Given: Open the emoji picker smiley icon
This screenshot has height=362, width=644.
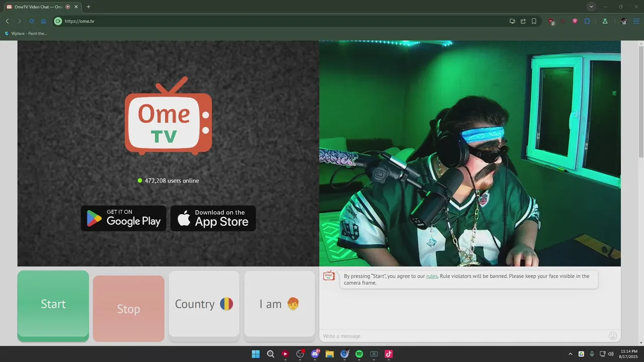Looking at the screenshot, I should pyautogui.click(x=613, y=336).
